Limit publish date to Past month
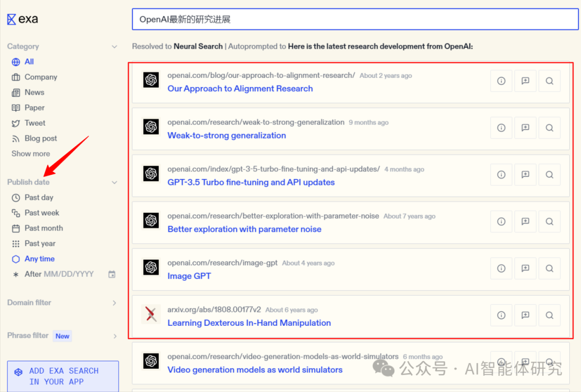Viewport: 581px width, 392px height. point(37,228)
